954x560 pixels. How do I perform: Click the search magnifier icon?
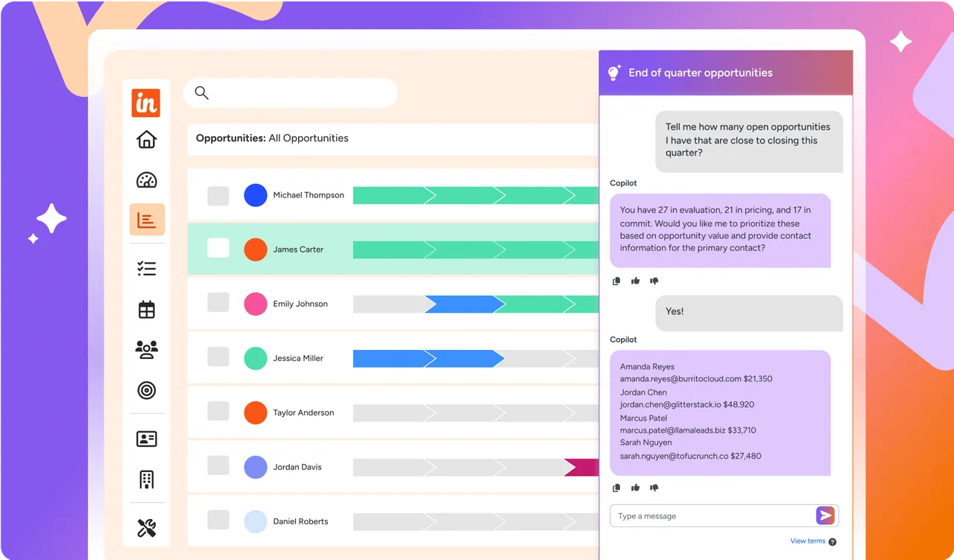pos(201,93)
